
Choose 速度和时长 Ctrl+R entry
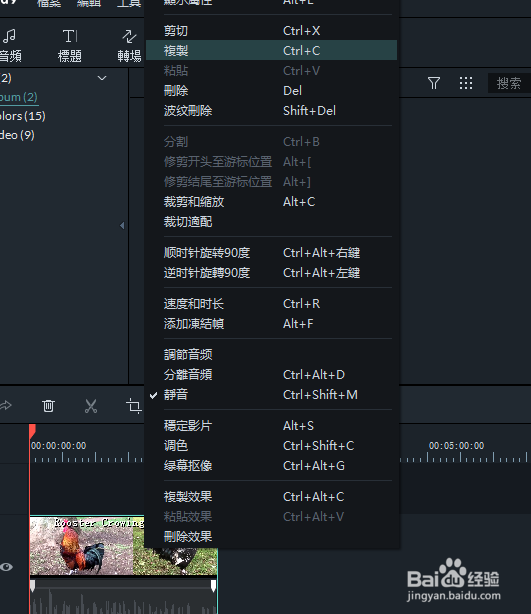tap(271, 303)
